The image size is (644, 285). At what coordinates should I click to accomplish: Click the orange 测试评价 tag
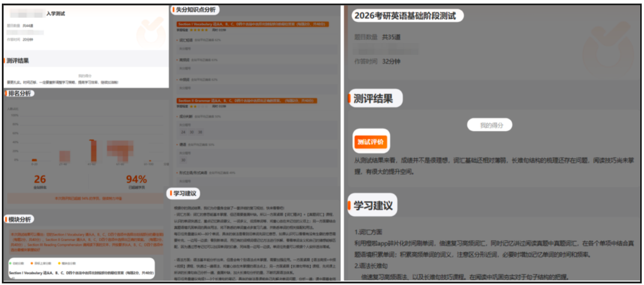click(x=371, y=142)
